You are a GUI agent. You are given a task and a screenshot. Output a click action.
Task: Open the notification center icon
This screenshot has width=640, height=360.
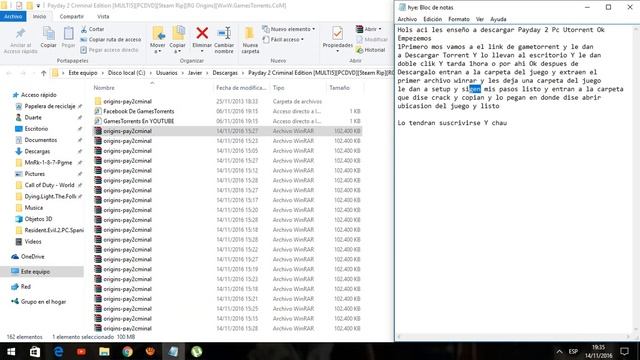click(x=624, y=351)
